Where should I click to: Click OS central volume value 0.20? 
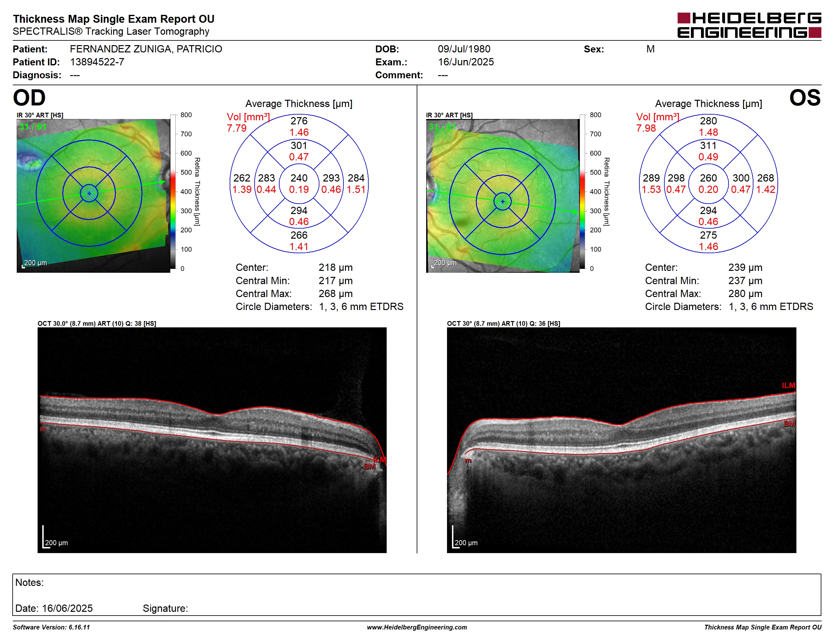708,190
